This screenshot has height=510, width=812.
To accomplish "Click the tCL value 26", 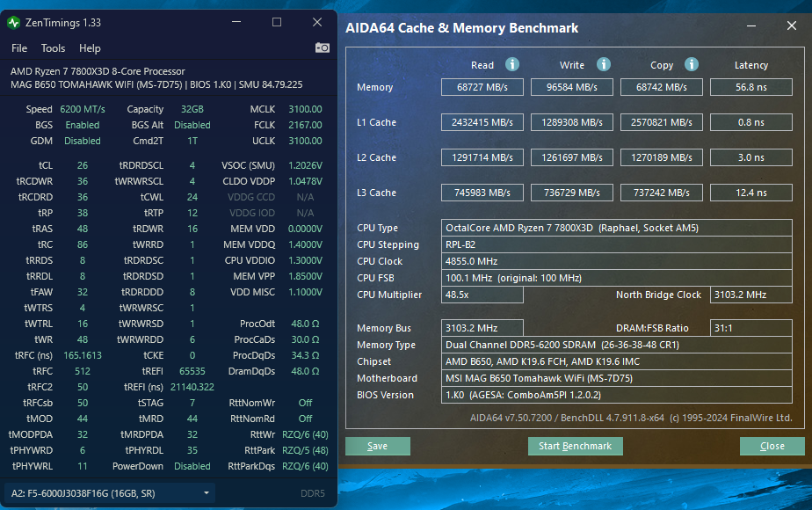I will 83,165.
